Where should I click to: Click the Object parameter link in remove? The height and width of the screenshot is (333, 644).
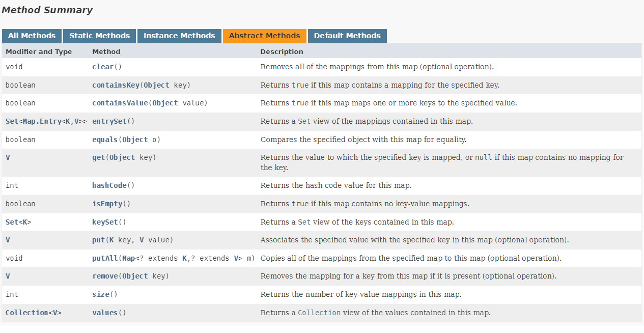pos(135,276)
